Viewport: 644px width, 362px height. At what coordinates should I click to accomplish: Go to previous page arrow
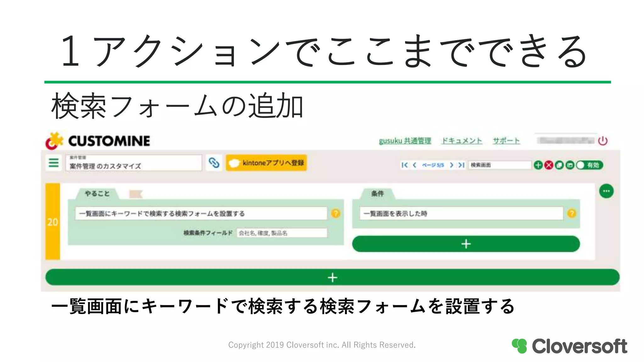coord(414,165)
